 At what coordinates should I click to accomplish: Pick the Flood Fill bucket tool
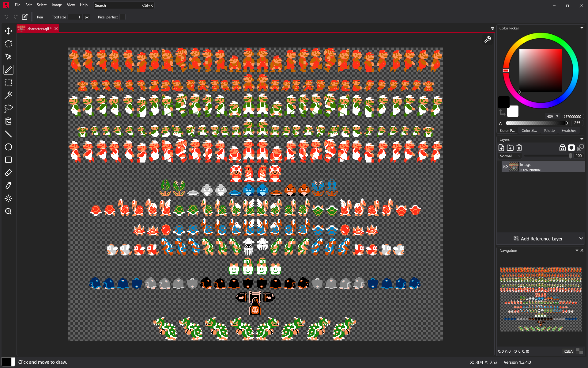tap(8, 121)
